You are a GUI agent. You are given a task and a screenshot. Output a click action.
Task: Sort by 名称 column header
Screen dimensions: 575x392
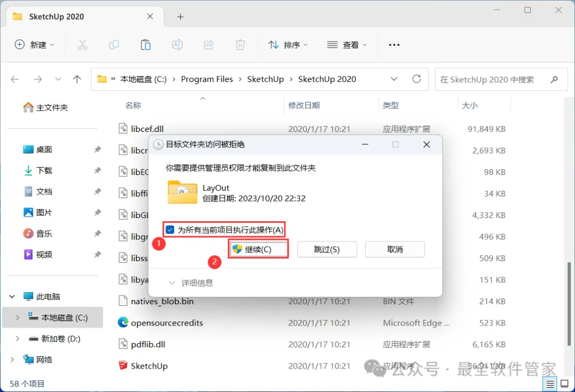133,105
